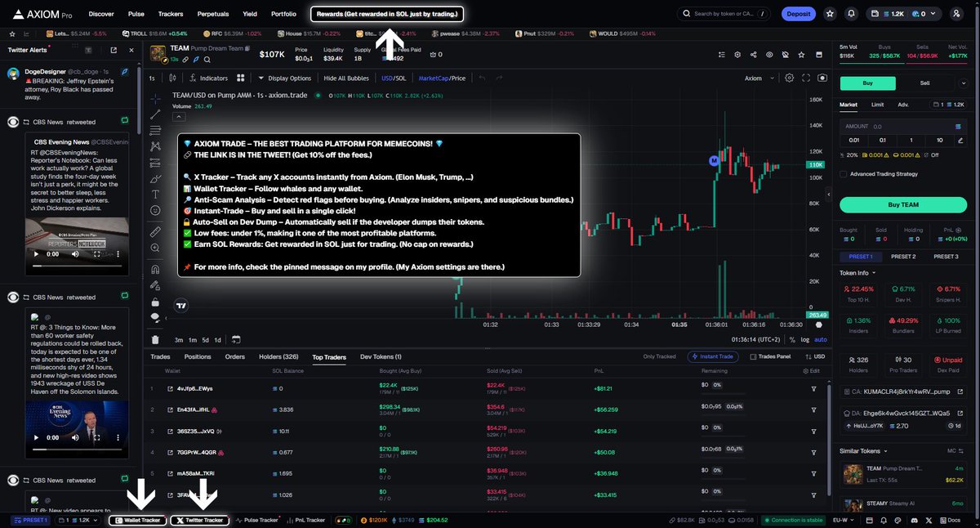Switch between MarketCap and Price view

click(442, 78)
